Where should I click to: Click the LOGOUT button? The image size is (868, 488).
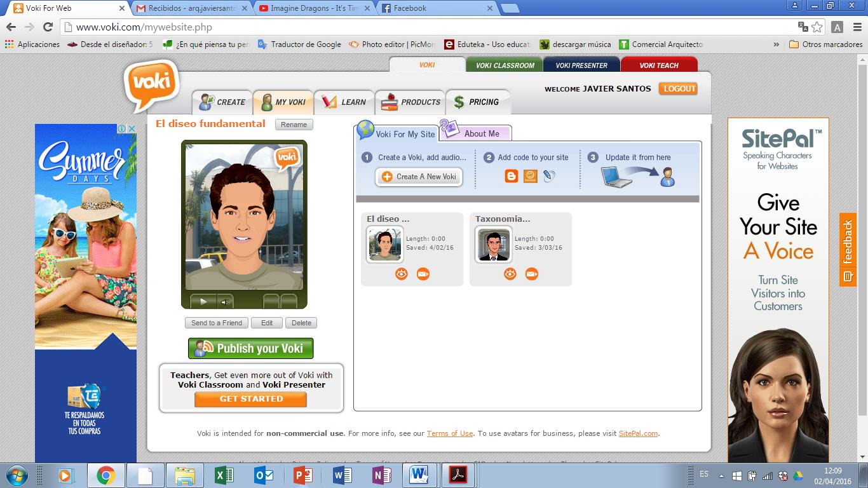click(679, 89)
